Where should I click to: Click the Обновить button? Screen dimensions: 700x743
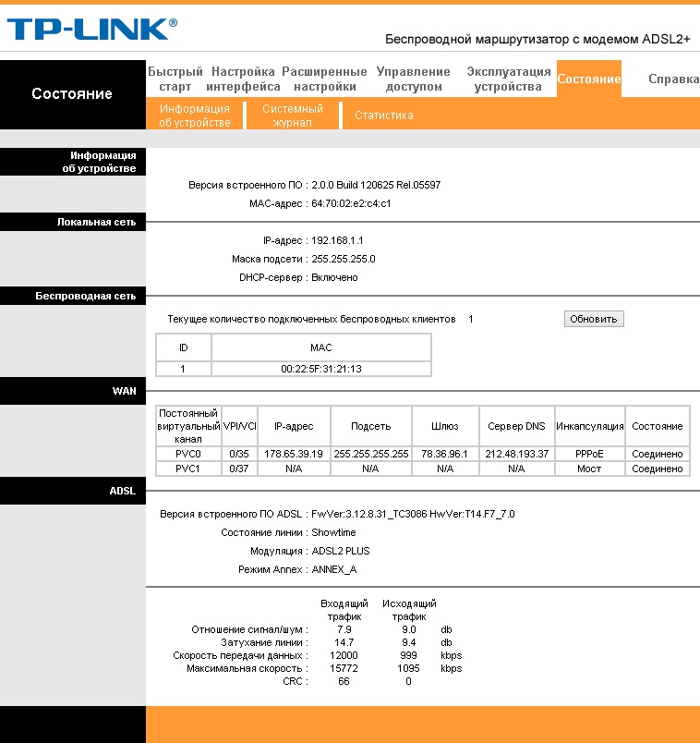(594, 319)
